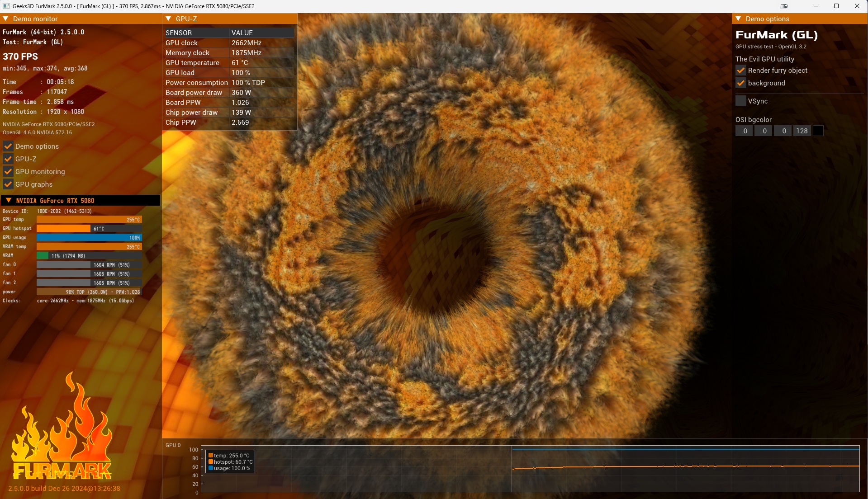Click the first OSI bgcolor value field

pyautogui.click(x=744, y=131)
